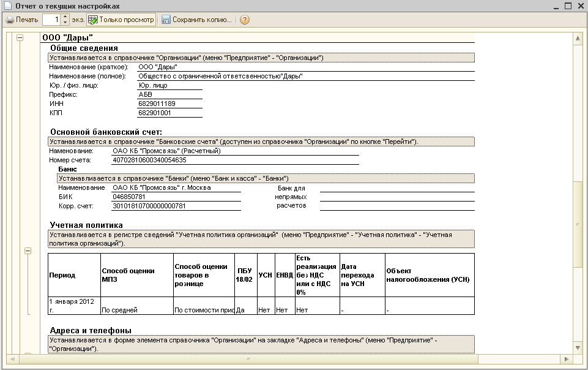This screenshot has width=588, height=370.
Task: Click the vertical scrollbar up arrow
Action: (578, 38)
